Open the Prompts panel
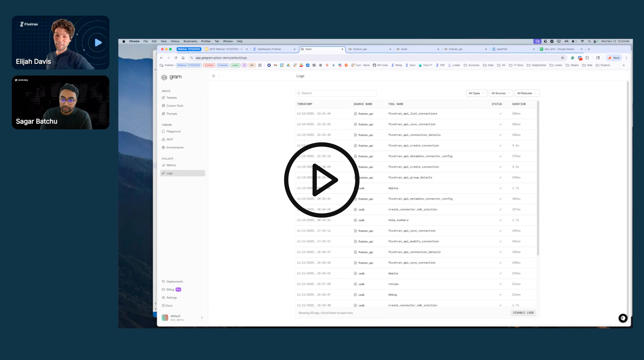This screenshot has width=644, height=360. click(x=172, y=114)
